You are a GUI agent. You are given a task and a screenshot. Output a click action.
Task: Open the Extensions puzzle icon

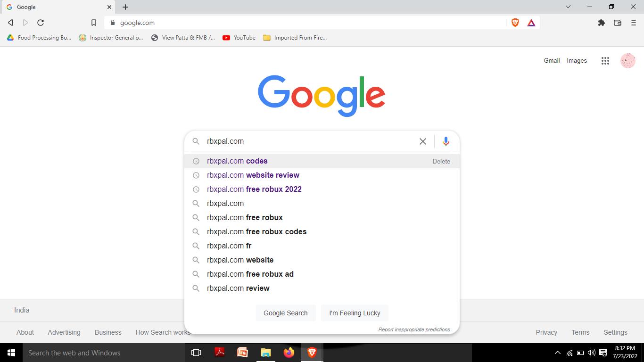pos(602,23)
